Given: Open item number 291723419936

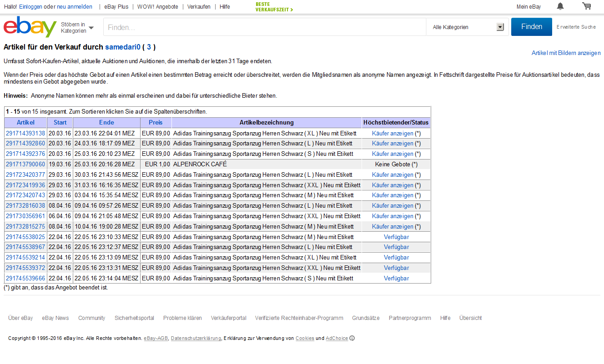Looking at the screenshot, I should (25, 185).
